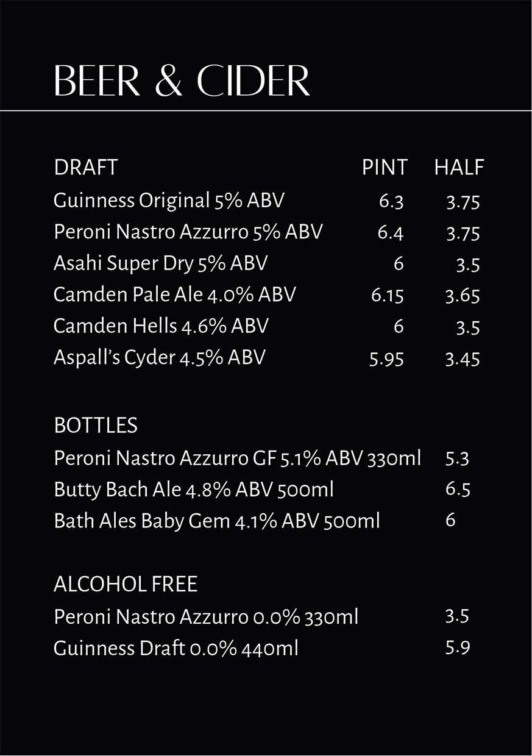
Task: Click the PINT column header
Action: coord(384,167)
